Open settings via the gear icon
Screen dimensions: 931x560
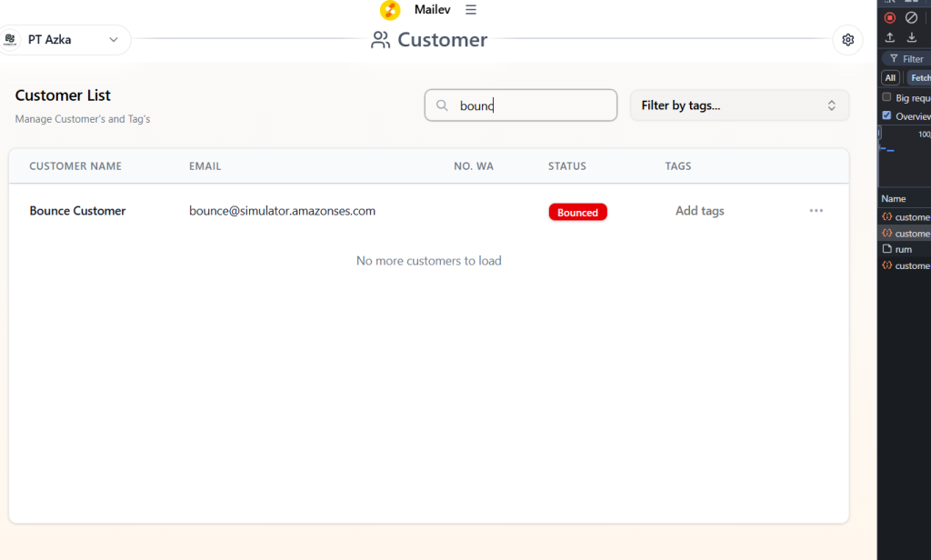point(847,40)
